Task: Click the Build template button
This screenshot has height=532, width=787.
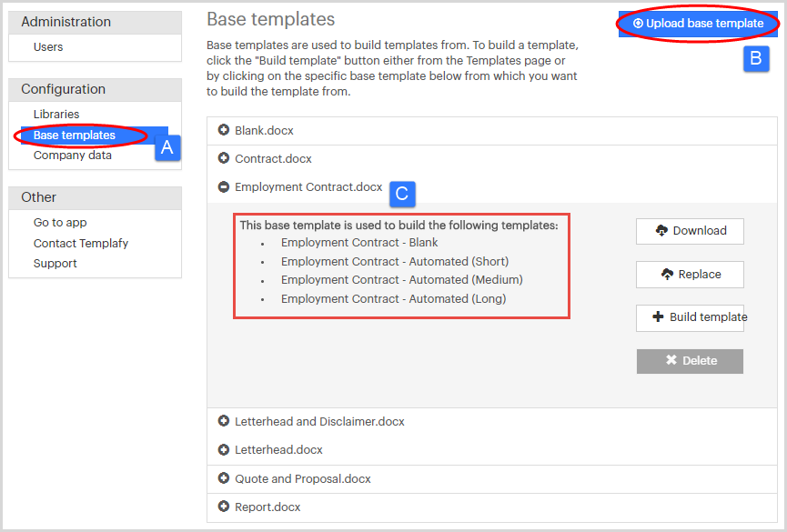Action: pos(690,317)
